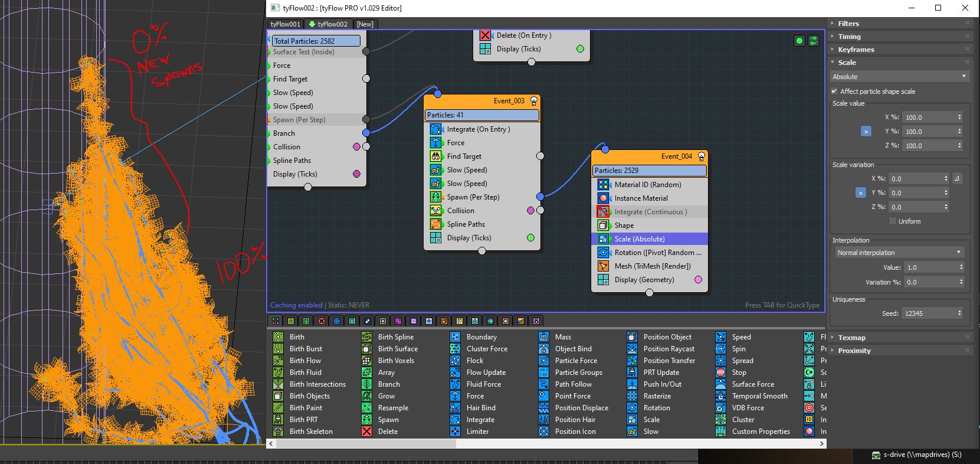The image size is (980, 464).
Task: Click the Shape operator icon in Event_004
Action: click(x=603, y=226)
